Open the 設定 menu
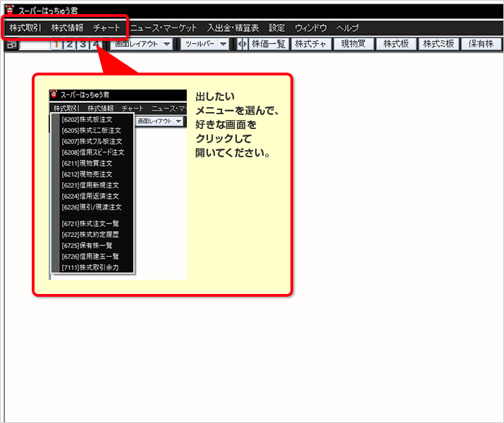504x423 pixels. pos(277,28)
